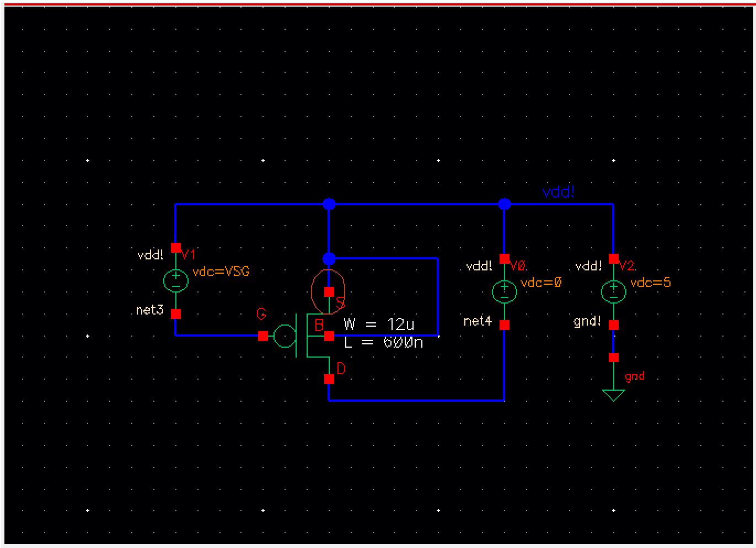Click the vdd! label beside V0
The height and width of the screenshot is (548, 756).
479,267
